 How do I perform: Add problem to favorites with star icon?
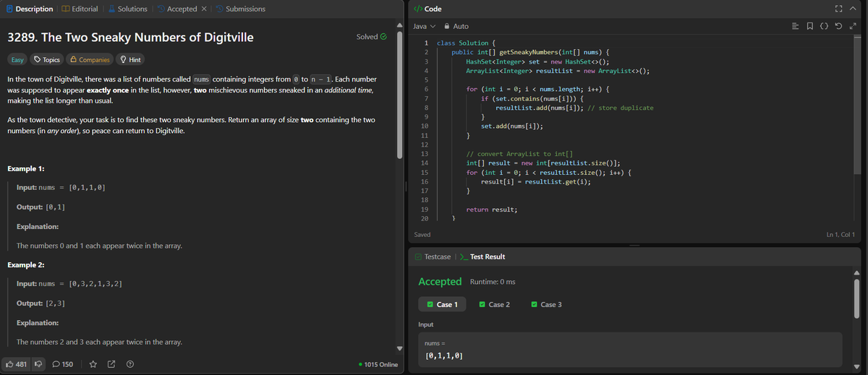(93, 364)
